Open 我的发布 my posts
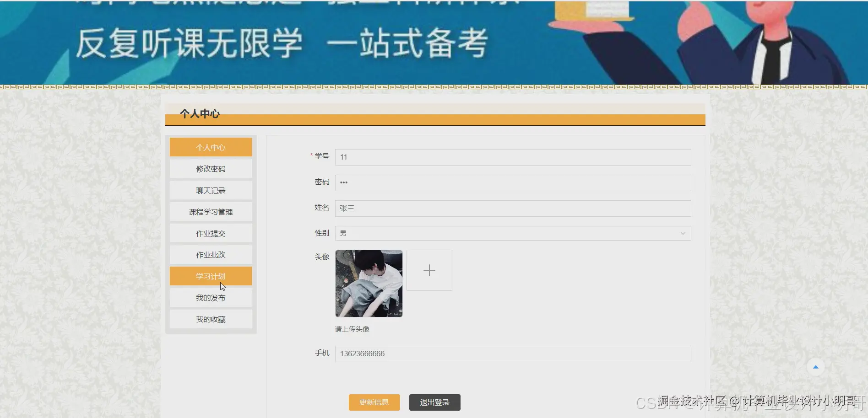Screen dimensions: 868x418 (211, 297)
